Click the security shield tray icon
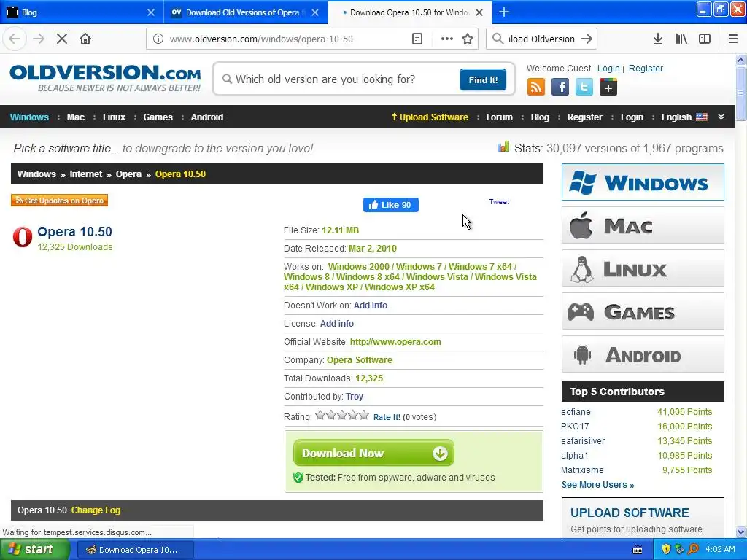Viewport: 747px width, 560px height. coord(666,549)
